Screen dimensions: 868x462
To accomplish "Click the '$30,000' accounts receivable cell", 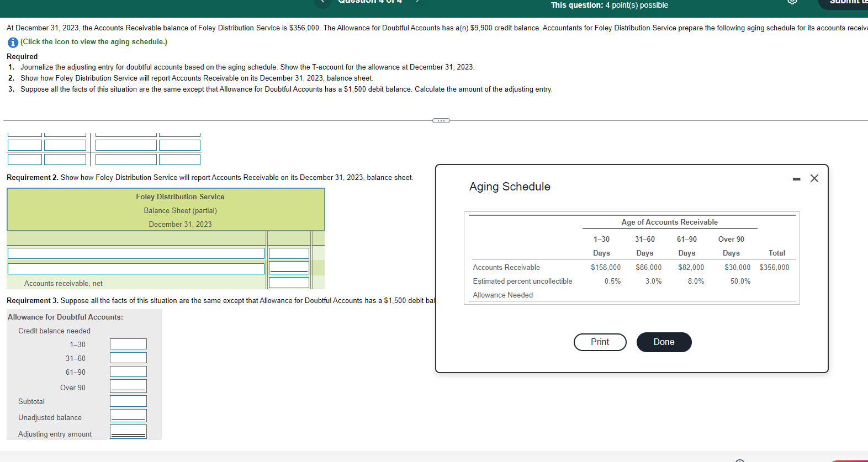I will (x=737, y=267).
